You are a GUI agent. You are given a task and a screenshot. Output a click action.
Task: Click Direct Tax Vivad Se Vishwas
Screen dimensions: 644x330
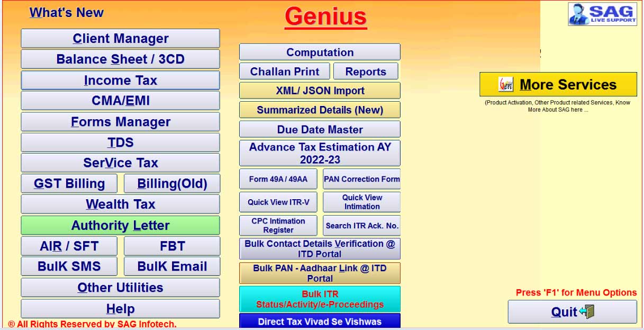[x=320, y=322]
